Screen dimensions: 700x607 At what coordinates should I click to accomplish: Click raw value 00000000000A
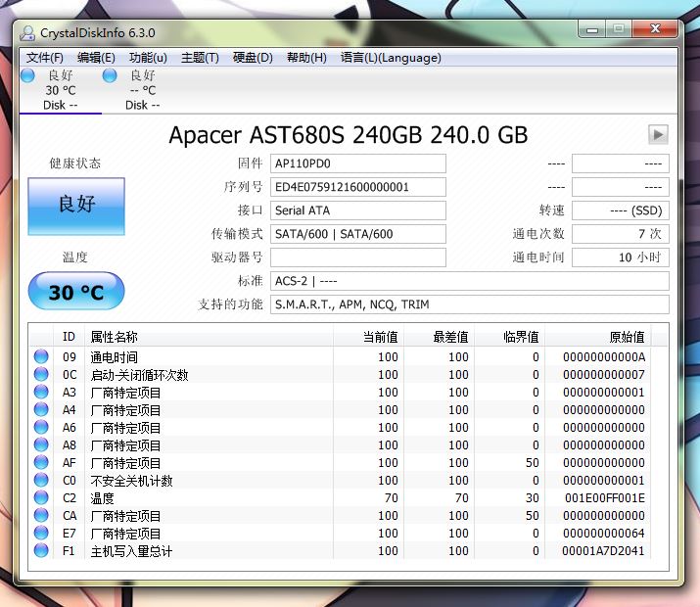(604, 356)
